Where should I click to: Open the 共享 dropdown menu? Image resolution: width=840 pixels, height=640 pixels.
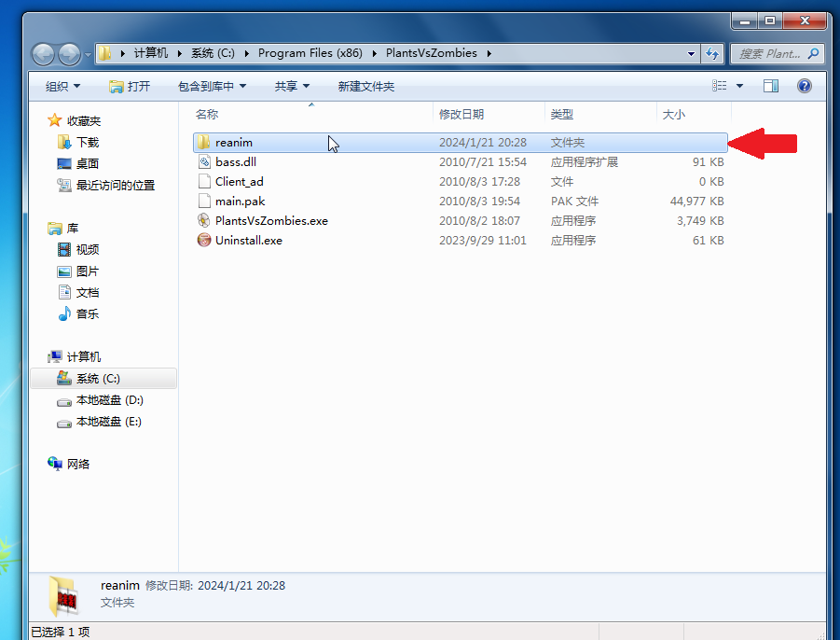click(292, 87)
